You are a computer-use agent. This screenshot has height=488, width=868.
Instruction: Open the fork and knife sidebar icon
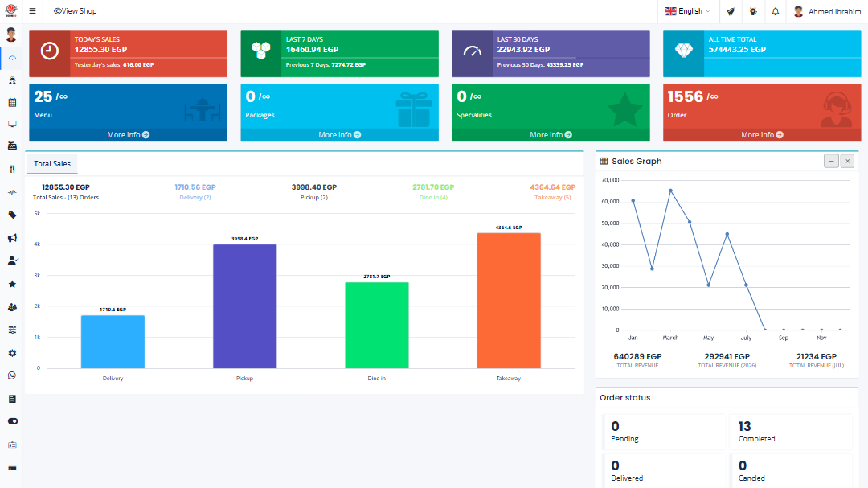(12, 169)
